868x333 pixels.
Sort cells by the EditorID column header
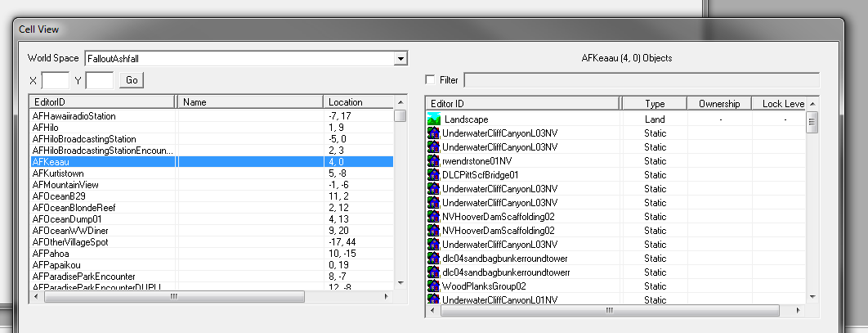[102, 102]
